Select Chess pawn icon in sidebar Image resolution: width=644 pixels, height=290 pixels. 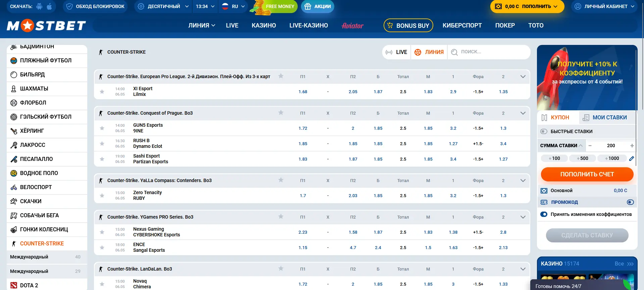(14, 89)
